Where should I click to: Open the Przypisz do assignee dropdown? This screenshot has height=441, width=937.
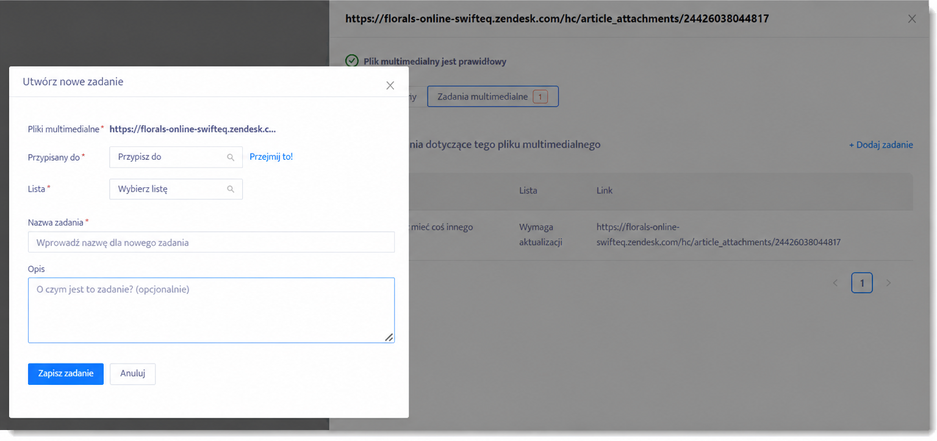pos(176,157)
